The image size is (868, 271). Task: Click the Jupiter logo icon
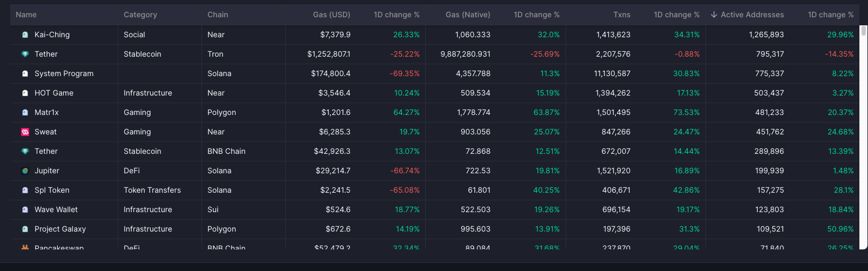pyautogui.click(x=25, y=171)
